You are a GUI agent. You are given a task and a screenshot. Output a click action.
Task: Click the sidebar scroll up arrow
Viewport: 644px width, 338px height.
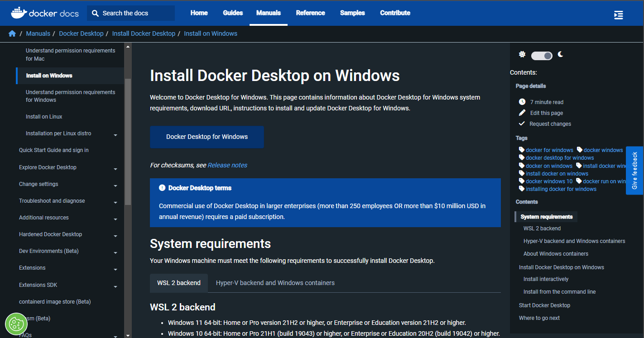click(128, 47)
